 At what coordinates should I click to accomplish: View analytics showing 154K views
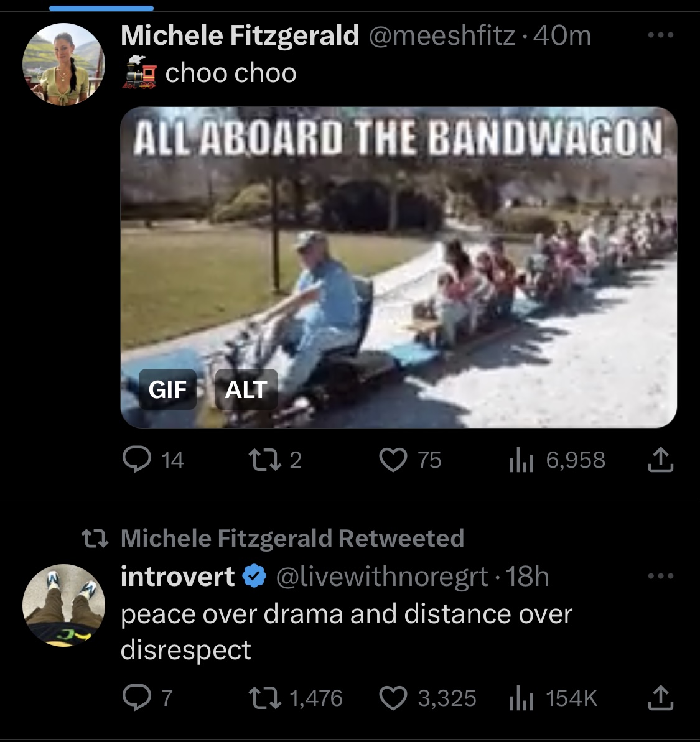click(554, 698)
